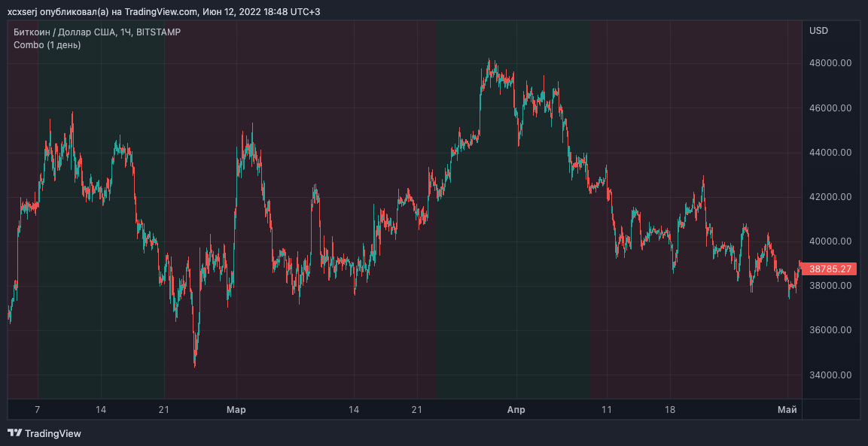This screenshot has width=868, height=446.
Task: Select the Combo (1 день) indicator legend
Action: (47, 45)
